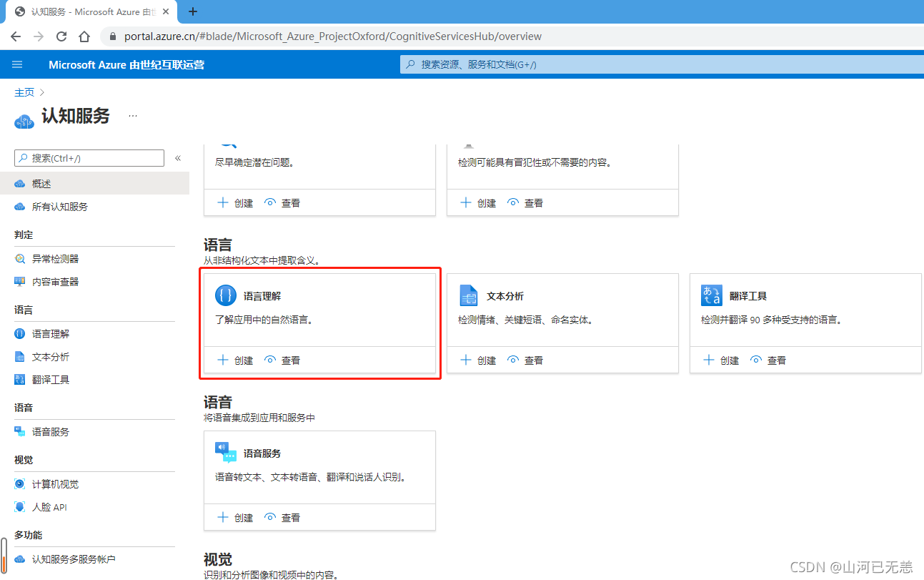Go to browser home page
The height and width of the screenshot is (580, 924).
coord(84,36)
